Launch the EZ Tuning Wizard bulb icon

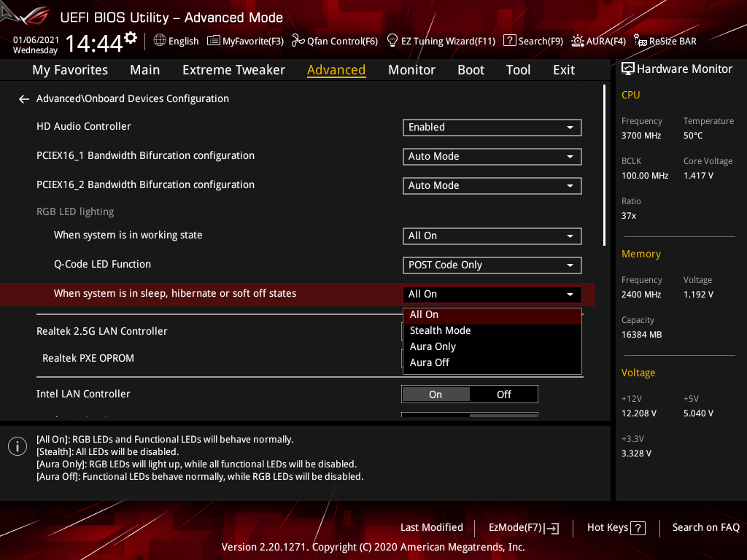(x=392, y=41)
